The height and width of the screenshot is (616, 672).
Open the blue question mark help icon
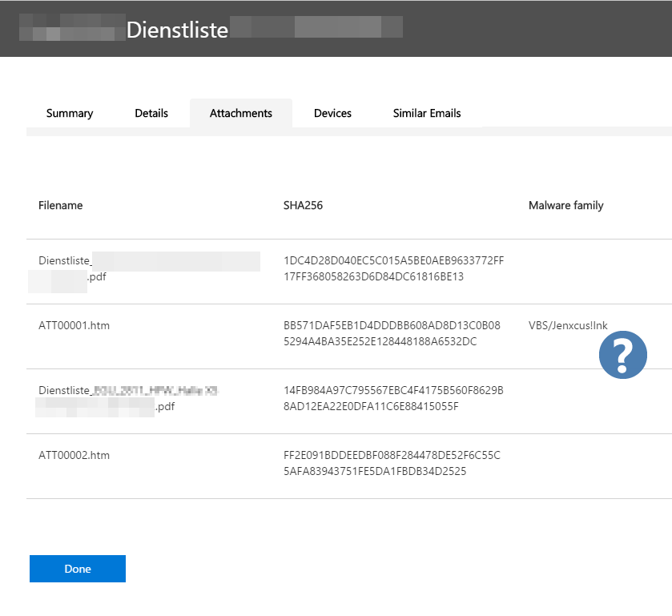click(x=622, y=355)
